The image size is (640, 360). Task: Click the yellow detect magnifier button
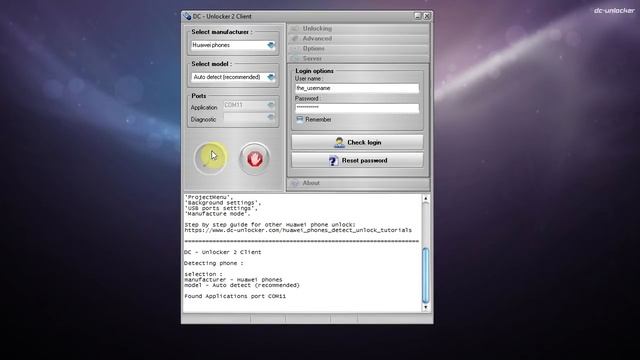click(x=211, y=158)
